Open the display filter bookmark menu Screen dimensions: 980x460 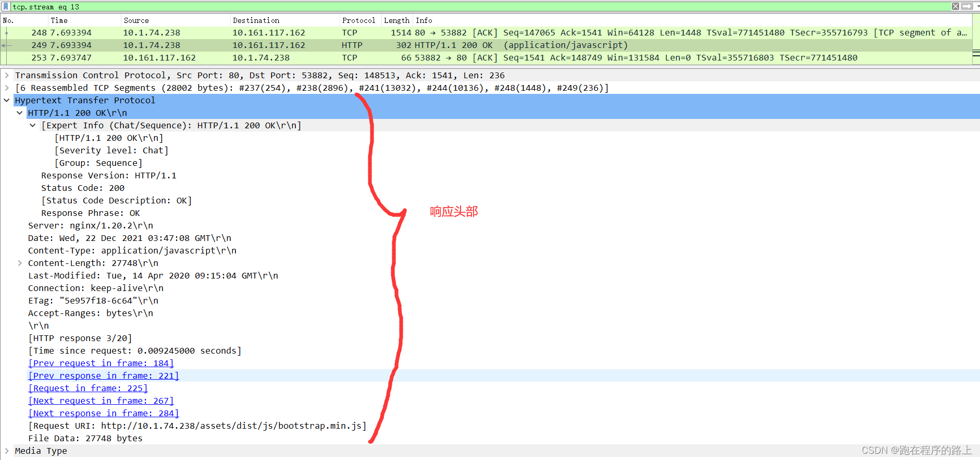click(x=6, y=7)
